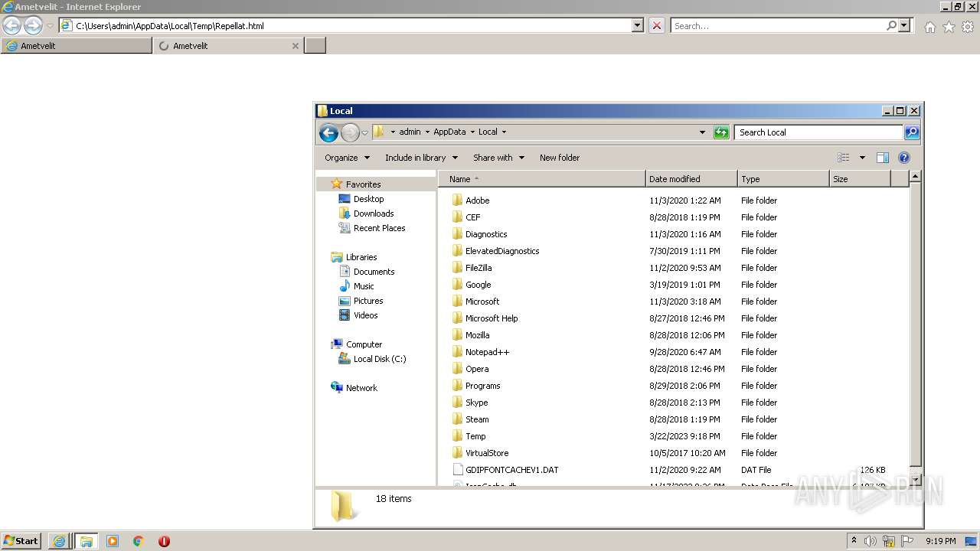This screenshot has width=980, height=551.
Task: Click the Explorer search magnifier icon
Action: click(911, 132)
